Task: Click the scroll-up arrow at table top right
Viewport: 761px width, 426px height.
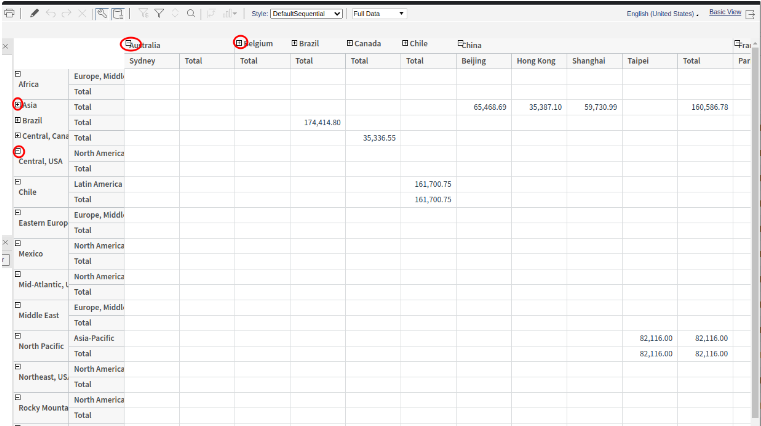Action: coord(755,44)
